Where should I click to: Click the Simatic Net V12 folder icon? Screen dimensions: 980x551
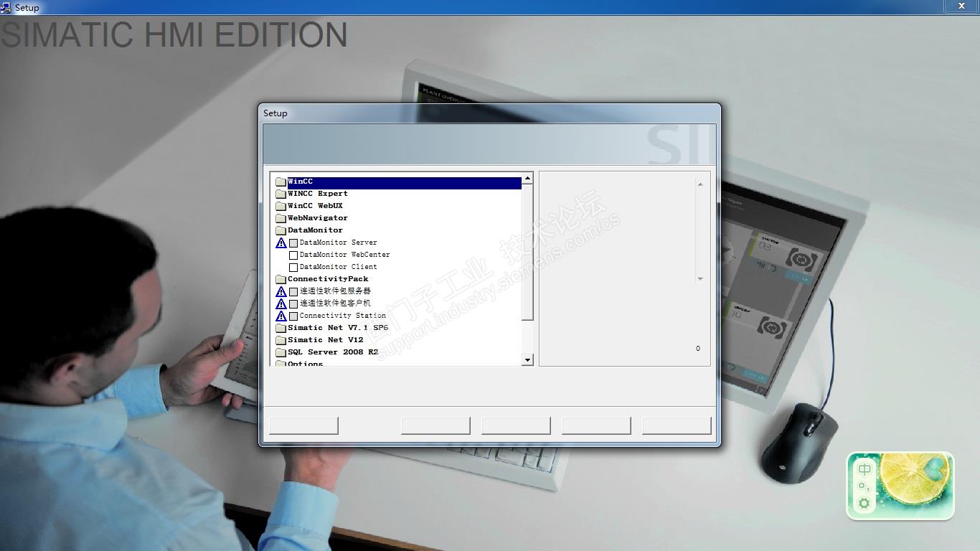click(281, 341)
